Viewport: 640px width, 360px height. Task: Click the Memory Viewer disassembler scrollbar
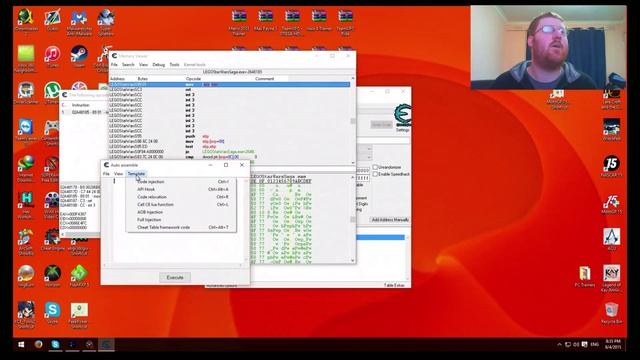click(353, 120)
